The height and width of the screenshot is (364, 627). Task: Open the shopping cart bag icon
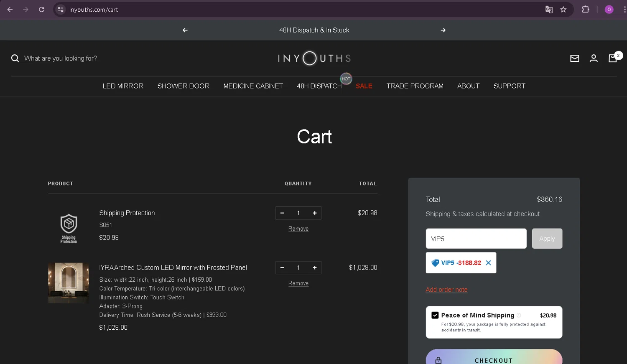coord(613,59)
